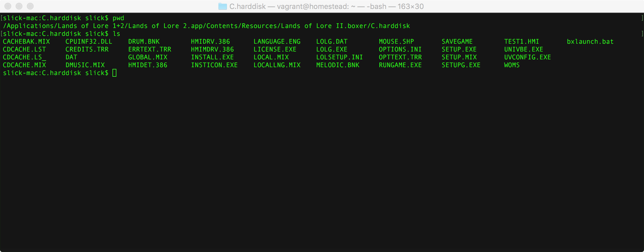The image size is (644, 252).
Task: Click the folder proxy icon in title bar
Action: coord(222,6)
